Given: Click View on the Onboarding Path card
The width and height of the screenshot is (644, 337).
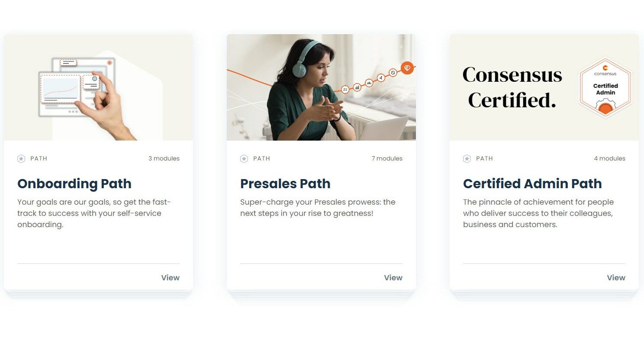Looking at the screenshot, I should tap(170, 277).
